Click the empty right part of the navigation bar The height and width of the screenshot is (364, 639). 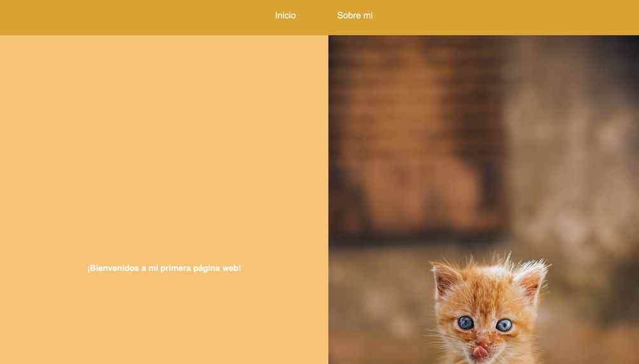tap(505, 17)
